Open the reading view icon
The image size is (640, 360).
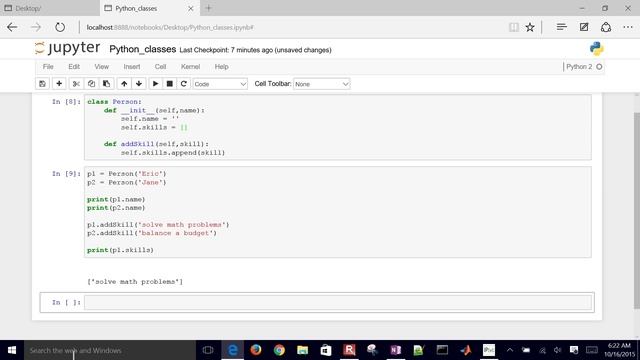[514, 27]
